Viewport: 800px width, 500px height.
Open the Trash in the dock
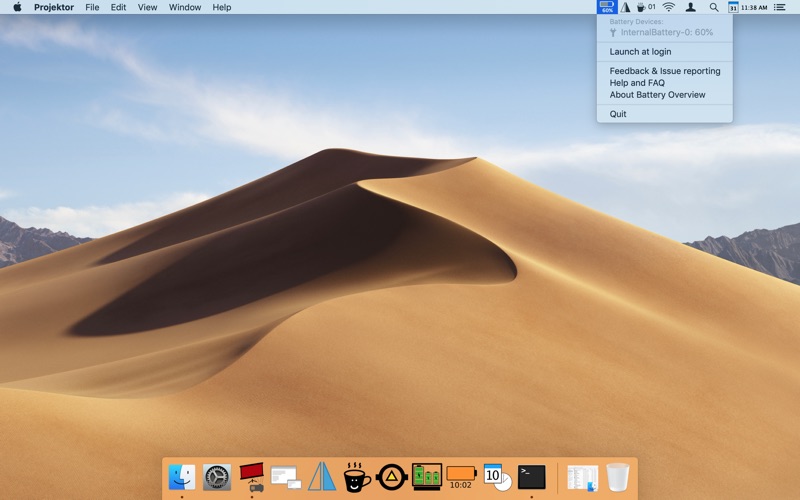click(x=618, y=477)
